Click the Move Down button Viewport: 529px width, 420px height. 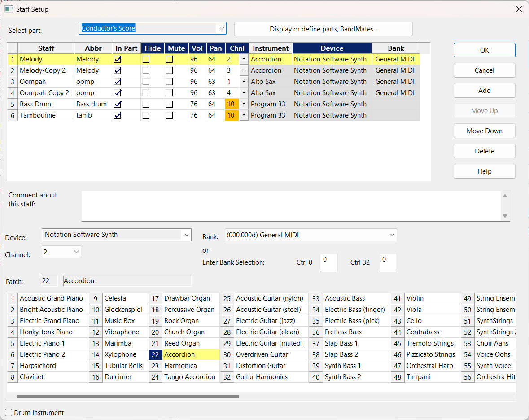click(484, 131)
